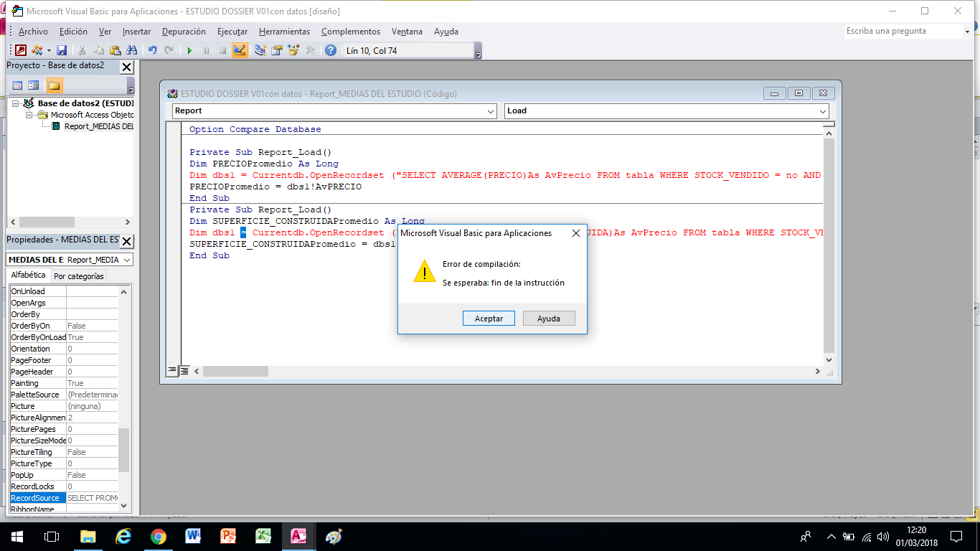980x551 pixels.
Task: Open the Load procedure dropdown in code window
Action: coord(823,111)
